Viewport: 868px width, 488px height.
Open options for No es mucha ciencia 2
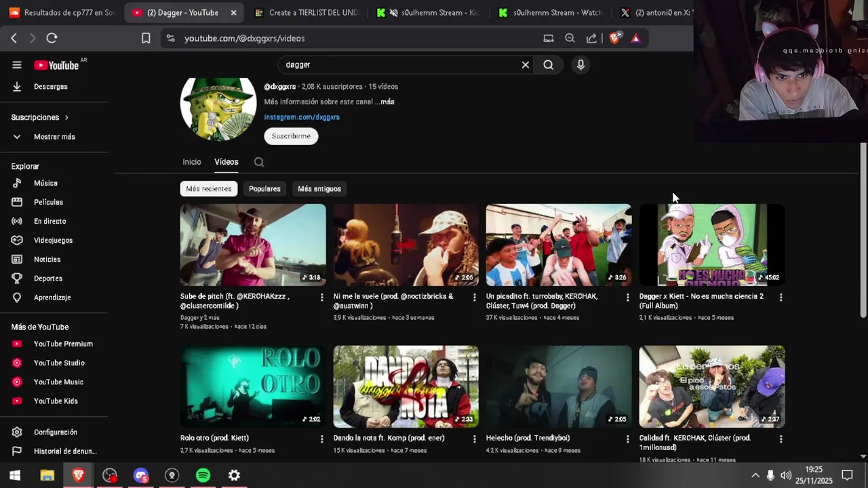781,298
